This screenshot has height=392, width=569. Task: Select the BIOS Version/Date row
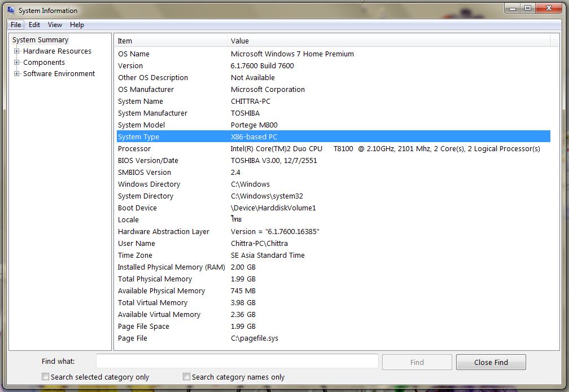tap(334, 160)
